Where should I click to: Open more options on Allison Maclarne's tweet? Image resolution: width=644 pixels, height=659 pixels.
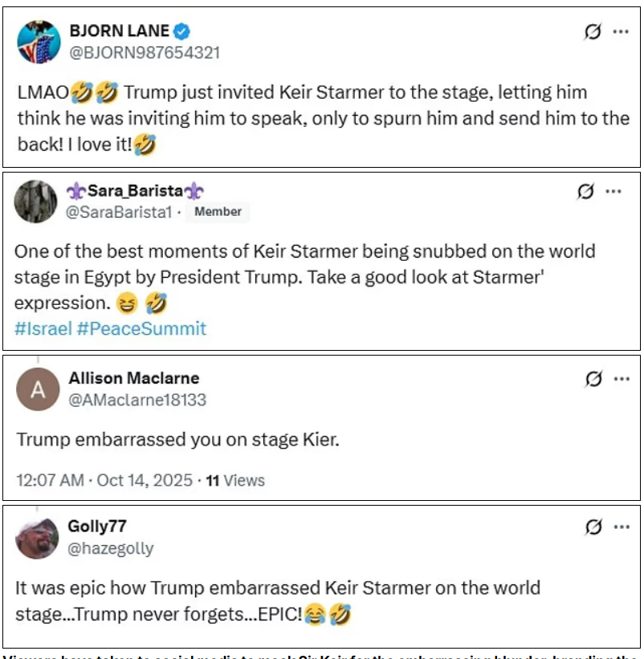pyautogui.click(x=621, y=379)
